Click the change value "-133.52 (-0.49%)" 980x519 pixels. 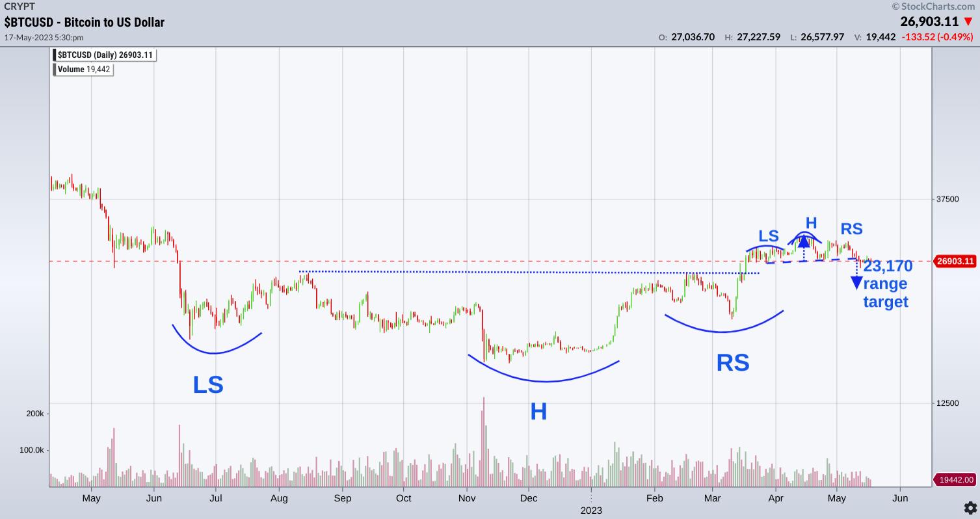(x=937, y=37)
